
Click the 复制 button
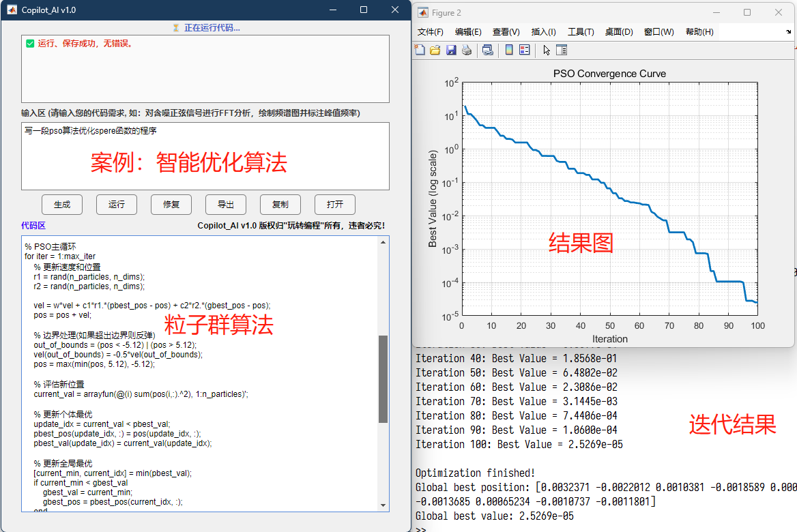280,205
